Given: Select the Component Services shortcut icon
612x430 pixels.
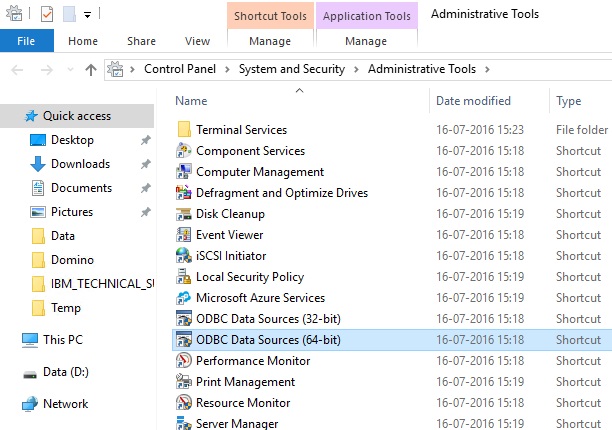Looking at the screenshot, I should coord(184,151).
